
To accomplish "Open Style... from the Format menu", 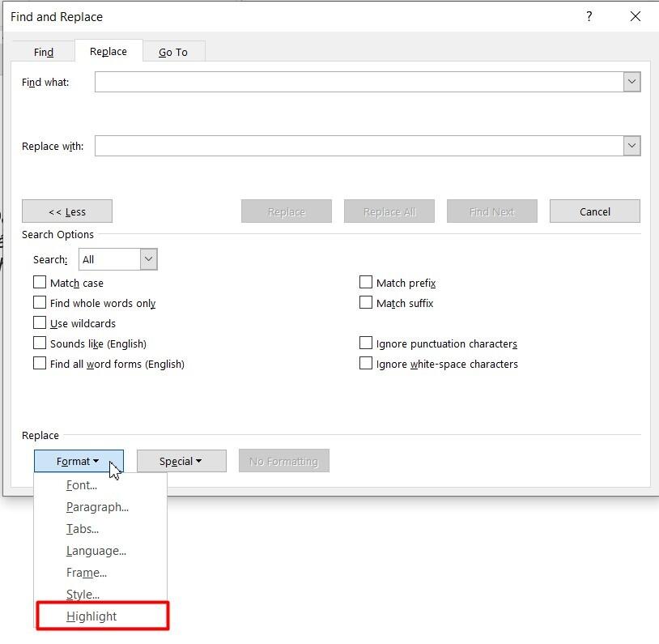I will [x=100, y=595].
